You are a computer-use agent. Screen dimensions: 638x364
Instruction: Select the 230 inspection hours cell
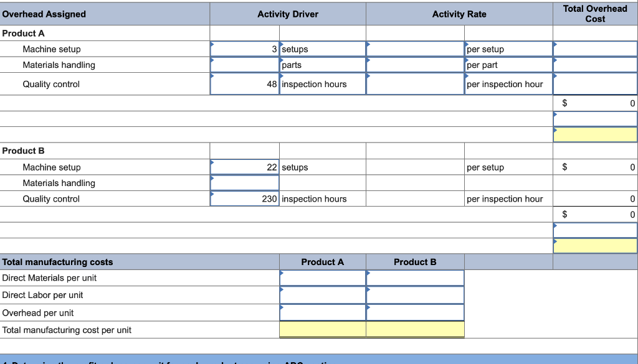point(244,198)
